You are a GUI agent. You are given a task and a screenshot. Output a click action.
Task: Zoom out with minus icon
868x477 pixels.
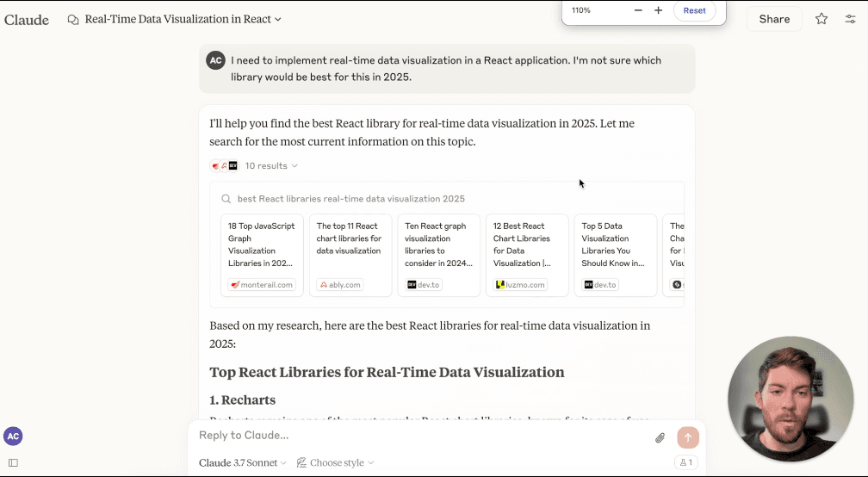(x=638, y=10)
